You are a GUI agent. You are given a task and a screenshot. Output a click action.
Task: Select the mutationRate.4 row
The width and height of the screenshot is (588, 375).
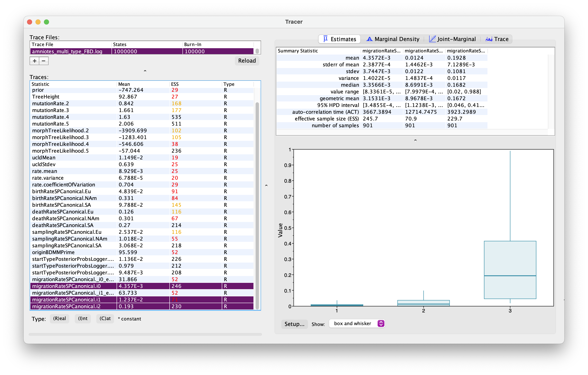(x=142, y=117)
